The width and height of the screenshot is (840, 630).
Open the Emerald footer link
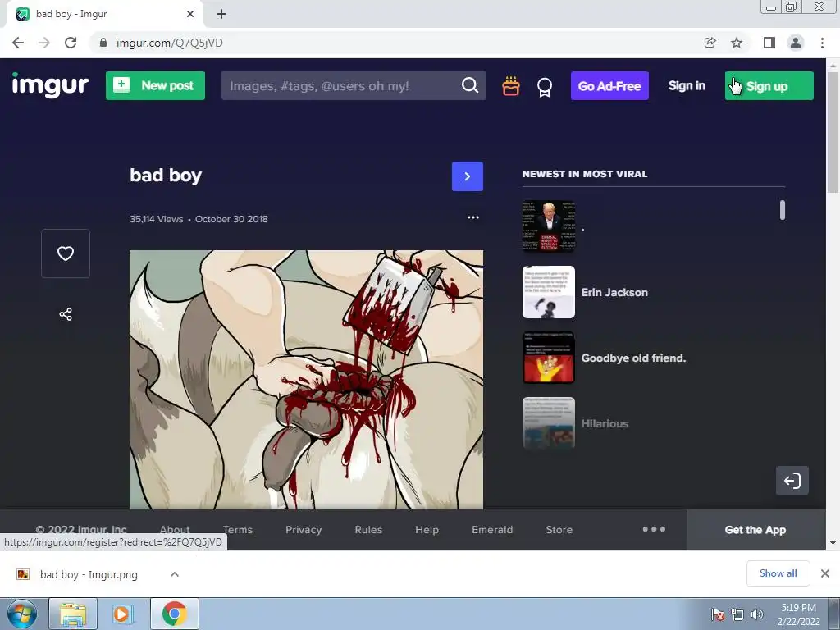(492, 530)
